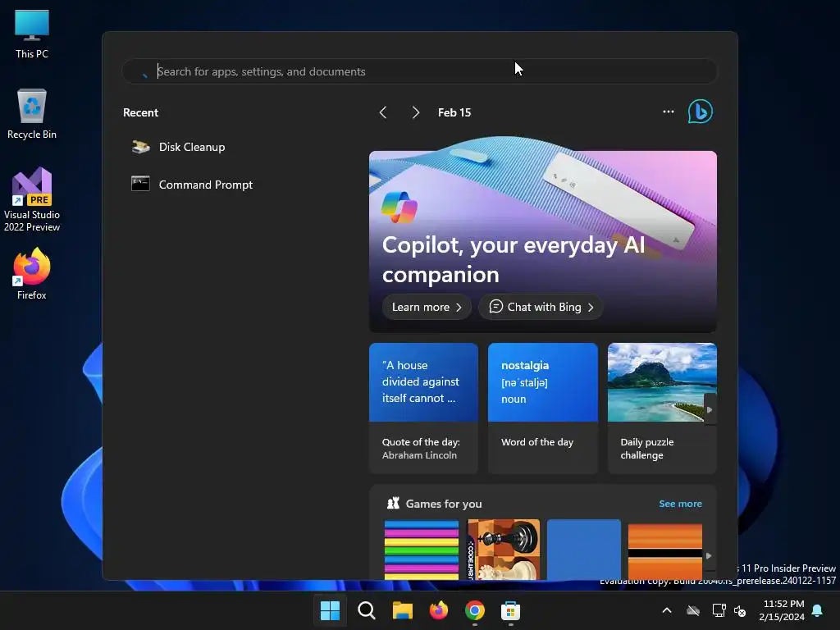This screenshot has height=630, width=840.
Task: Open Microsoft Store from taskbar
Action: point(510,610)
